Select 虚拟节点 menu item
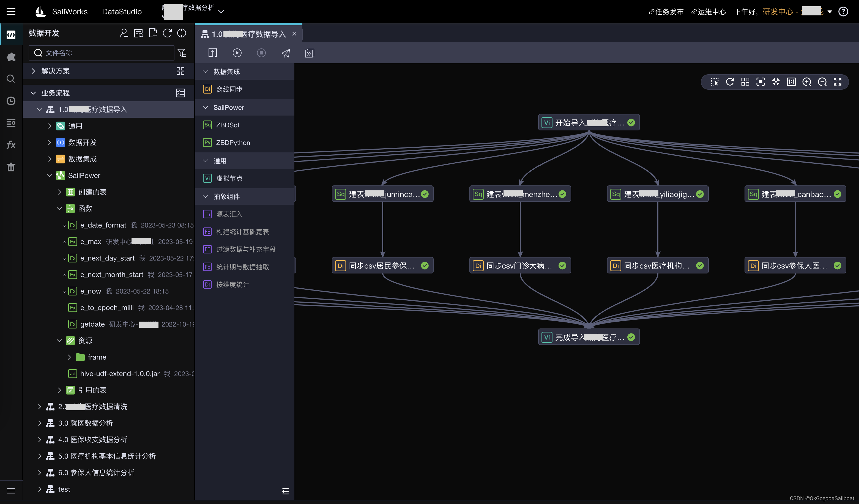The height and width of the screenshot is (504, 859). click(x=229, y=178)
